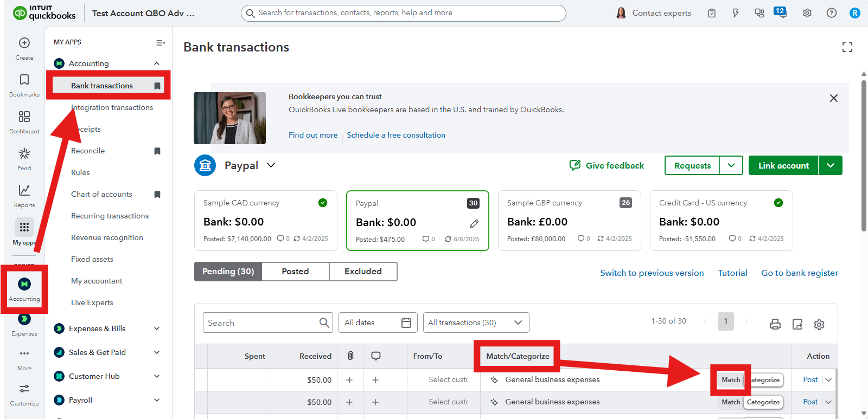This screenshot has width=868, height=419.
Task: Open the Help question mark icon
Action: [x=832, y=13]
